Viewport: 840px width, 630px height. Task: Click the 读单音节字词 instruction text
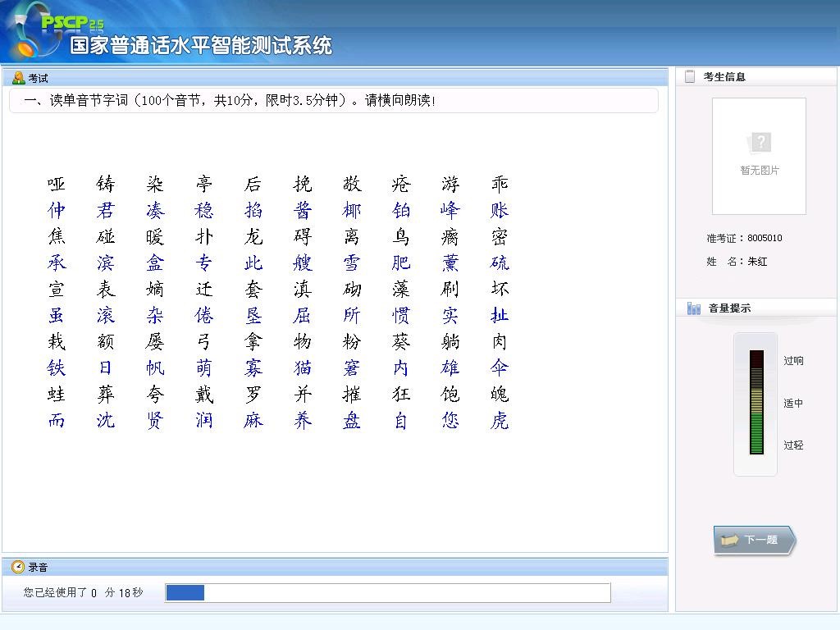[230, 100]
